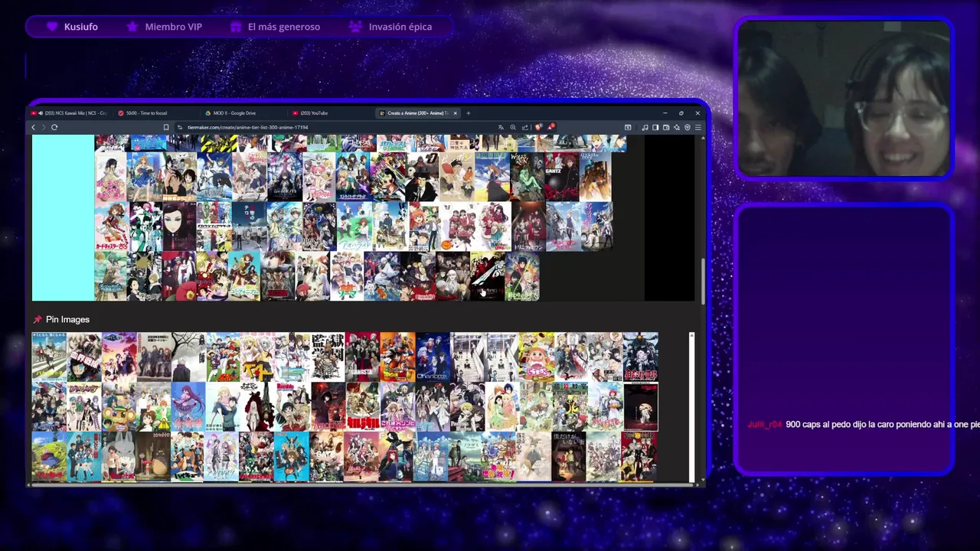The width and height of the screenshot is (980, 551).
Task: Click the icon beside Invasión épica
Action: pyautogui.click(x=355, y=27)
